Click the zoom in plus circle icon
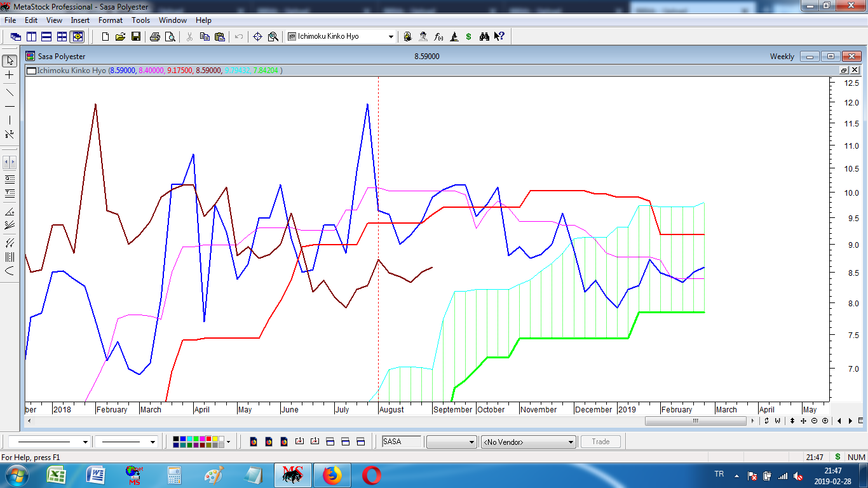The width and height of the screenshot is (868, 488). click(825, 421)
